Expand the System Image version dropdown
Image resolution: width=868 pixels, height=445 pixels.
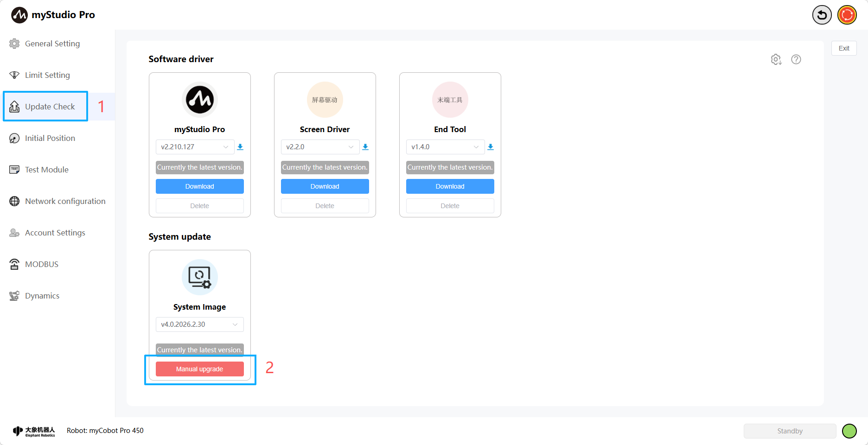pyautogui.click(x=199, y=324)
